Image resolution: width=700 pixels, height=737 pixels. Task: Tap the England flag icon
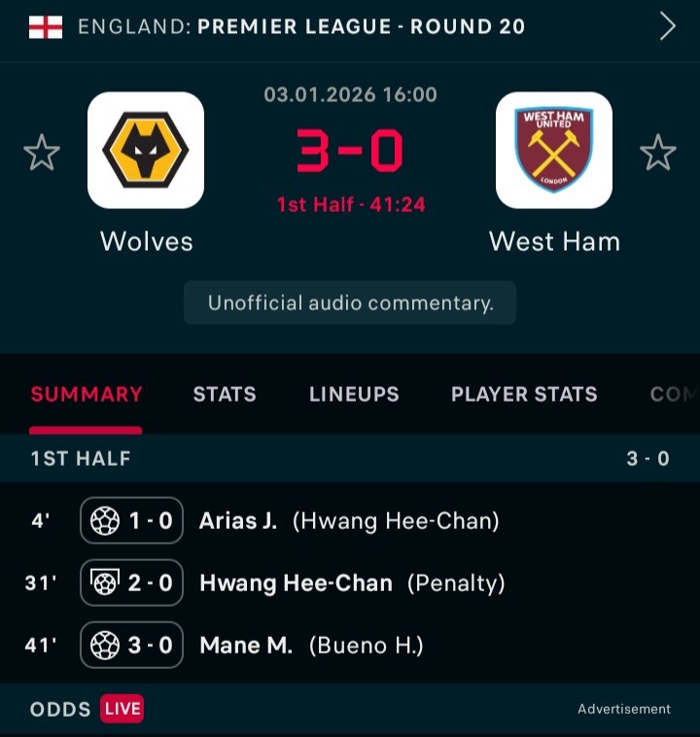click(45, 26)
